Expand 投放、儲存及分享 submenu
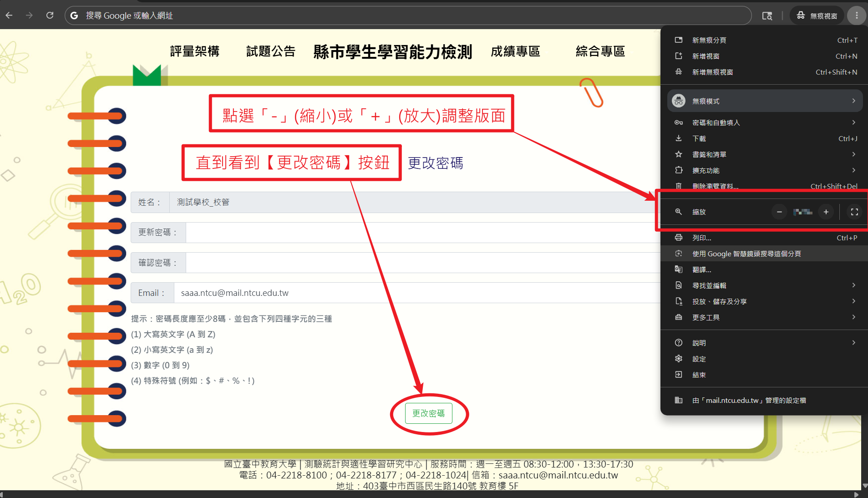The image size is (868, 498). pyautogui.click(x=765, y=301)
